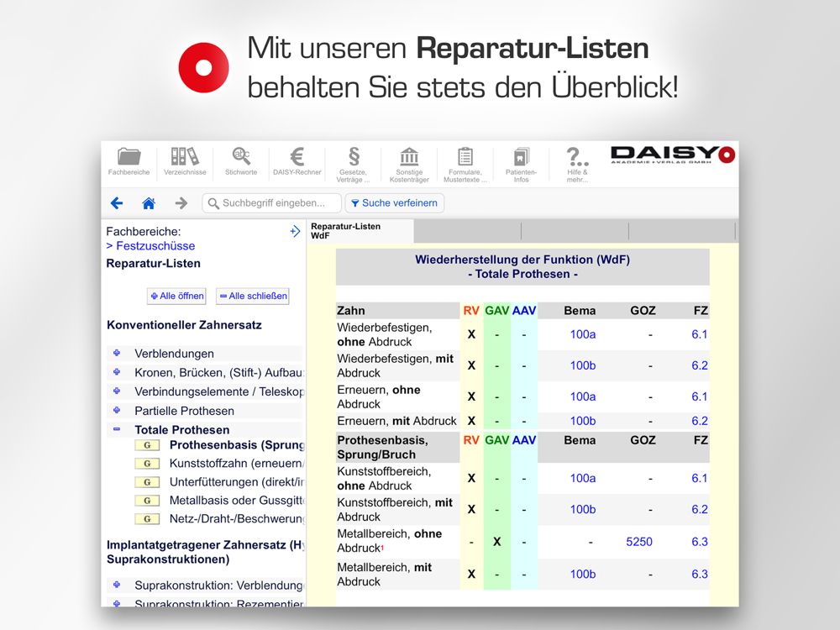
Task: Expand Kronen, Brücken, (Stift-) Aufbau
Action: tap(117, 372)
